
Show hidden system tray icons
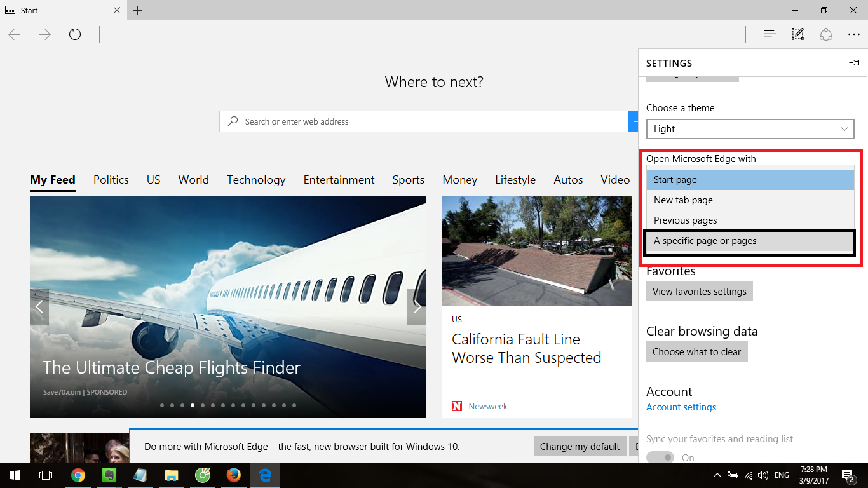[x=717, y=475]
